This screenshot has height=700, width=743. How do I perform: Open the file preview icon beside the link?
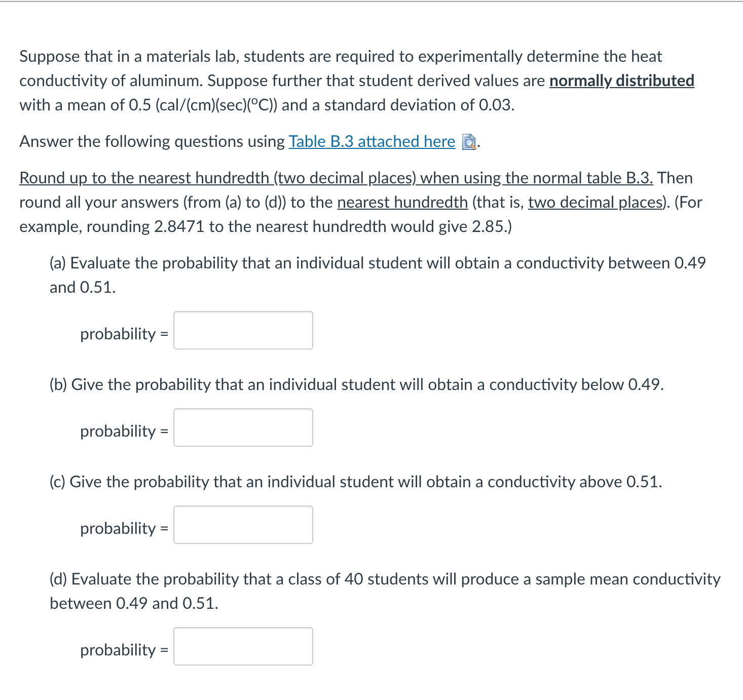(x=469, y=143)
